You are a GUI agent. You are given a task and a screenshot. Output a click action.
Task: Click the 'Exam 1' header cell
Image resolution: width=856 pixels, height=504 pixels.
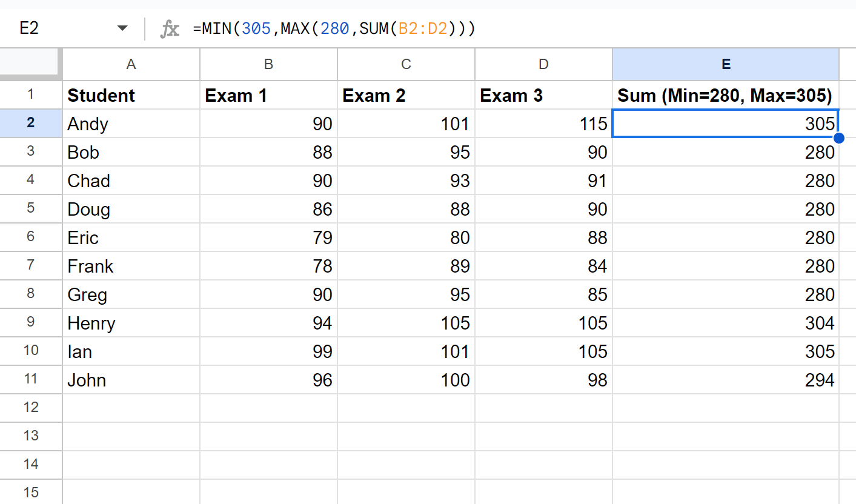pos(268,95)
